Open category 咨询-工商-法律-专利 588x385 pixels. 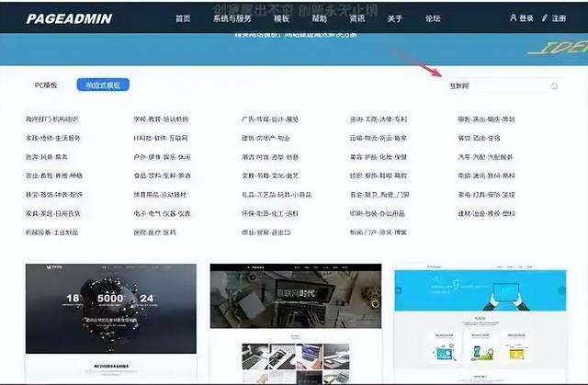pos(379,119)
